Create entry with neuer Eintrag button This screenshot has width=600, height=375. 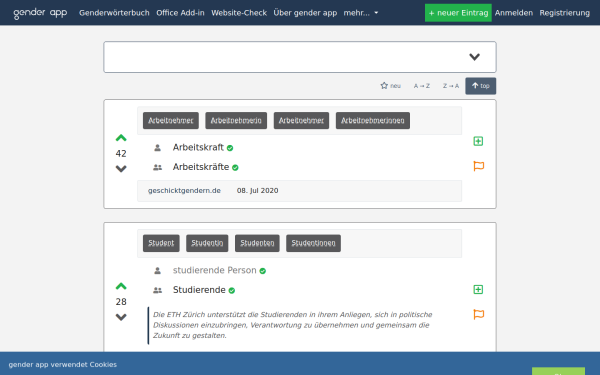pos(458,13)
